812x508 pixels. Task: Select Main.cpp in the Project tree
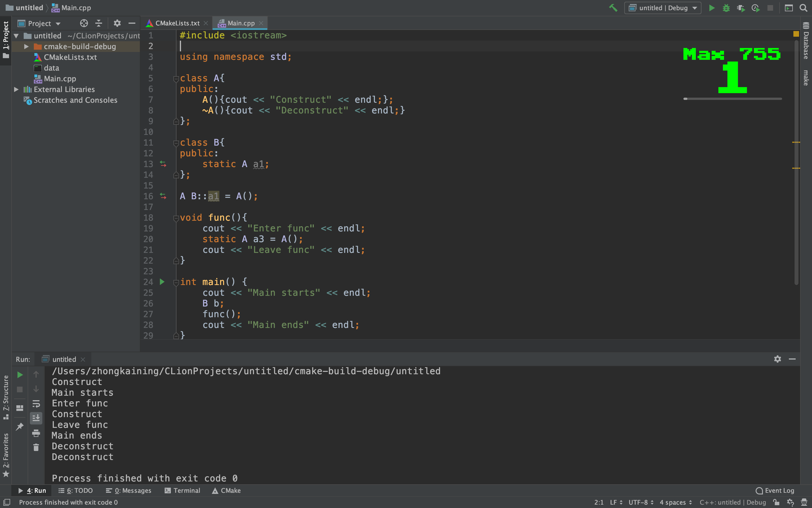click(x=60, y=79)
